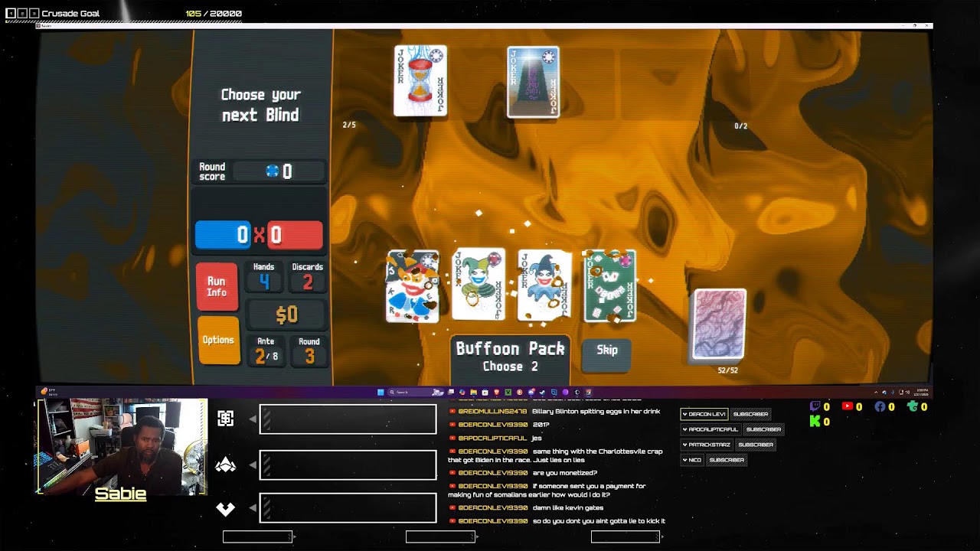Click the Ante 2/8 indicator
Screen dimensions: 980x551
(x=266, y=351)
